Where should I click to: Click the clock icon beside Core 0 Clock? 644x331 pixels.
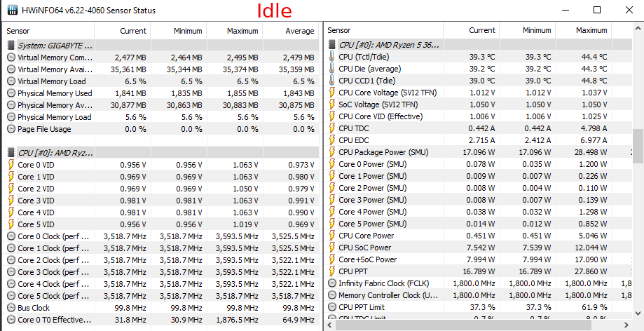[11, 236]
